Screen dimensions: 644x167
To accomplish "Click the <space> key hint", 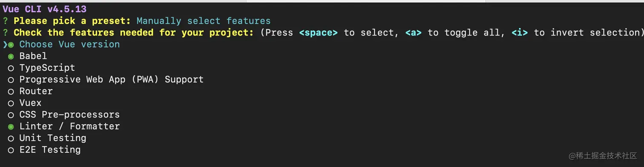I will [x=319, y=32].
